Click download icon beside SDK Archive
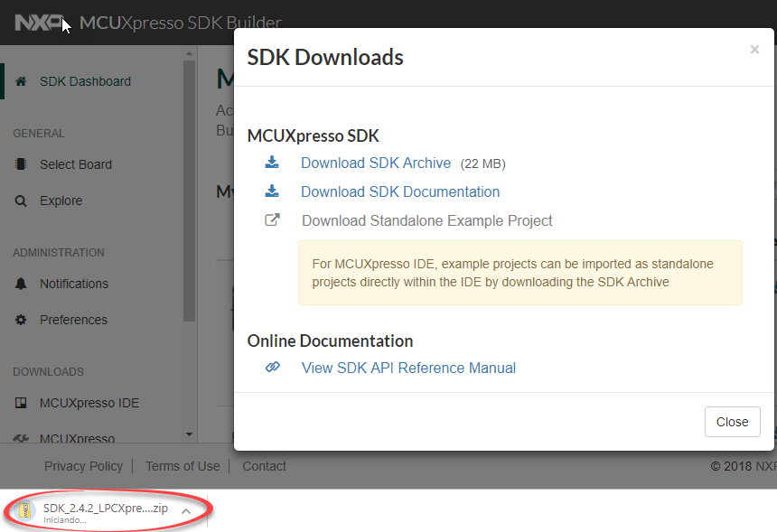This screenshot has height=532, width=777. 272,163
